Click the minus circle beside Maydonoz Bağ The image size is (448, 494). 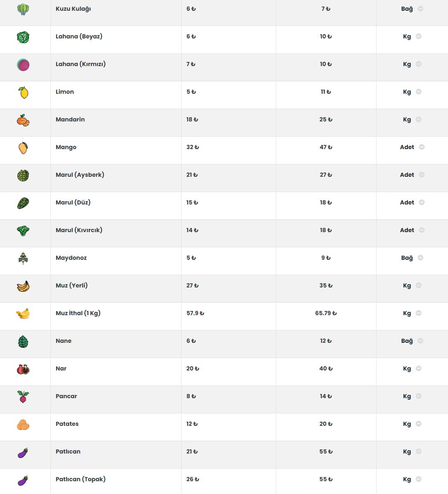click(420, 258)
